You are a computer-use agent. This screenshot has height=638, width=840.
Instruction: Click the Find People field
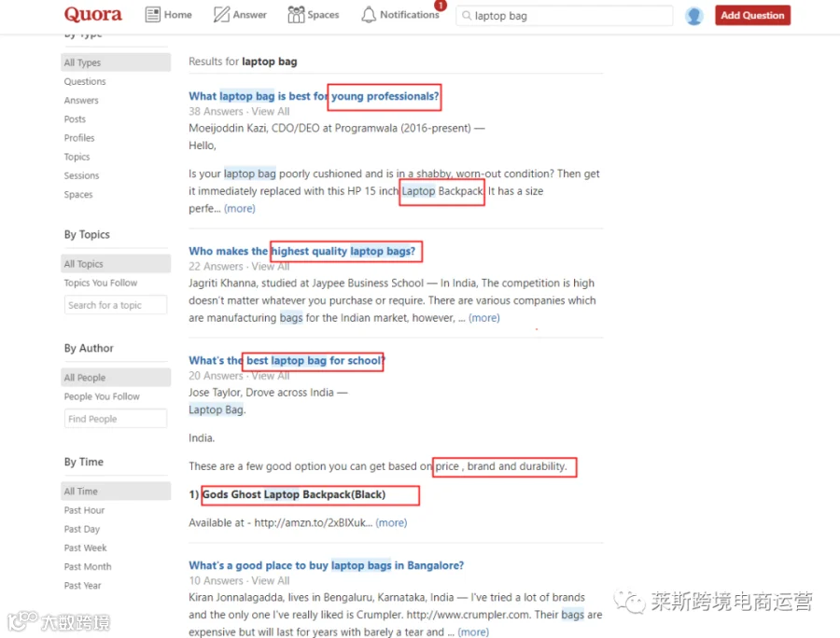(x=116, y=419)
